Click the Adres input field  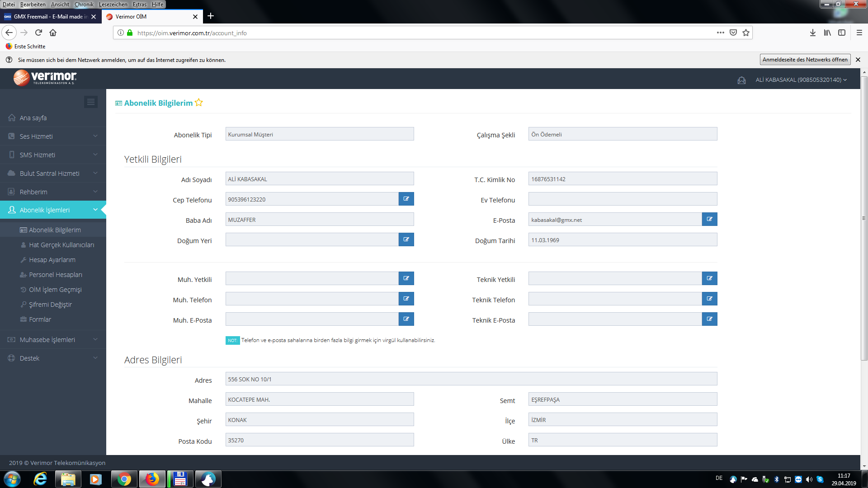(471, 379)
